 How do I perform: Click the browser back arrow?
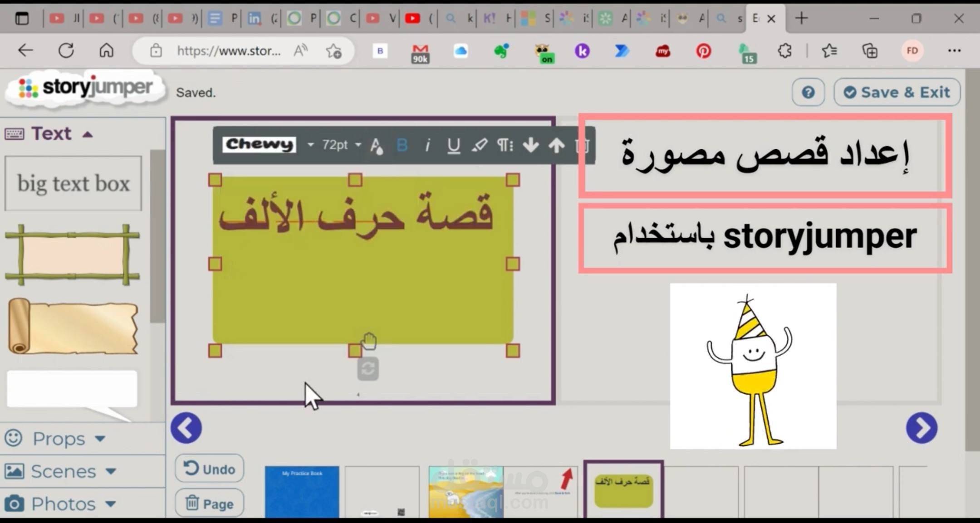click(25, 50)
